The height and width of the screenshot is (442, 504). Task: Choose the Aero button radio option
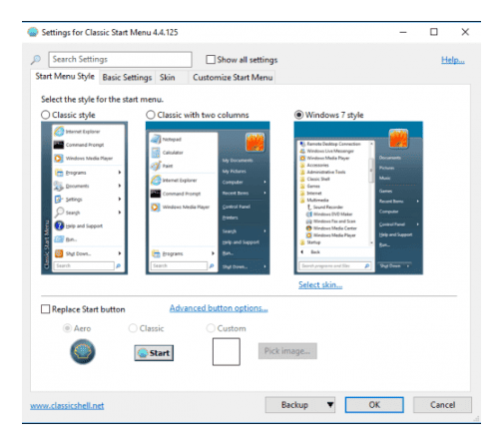click(x=67, y=328)
